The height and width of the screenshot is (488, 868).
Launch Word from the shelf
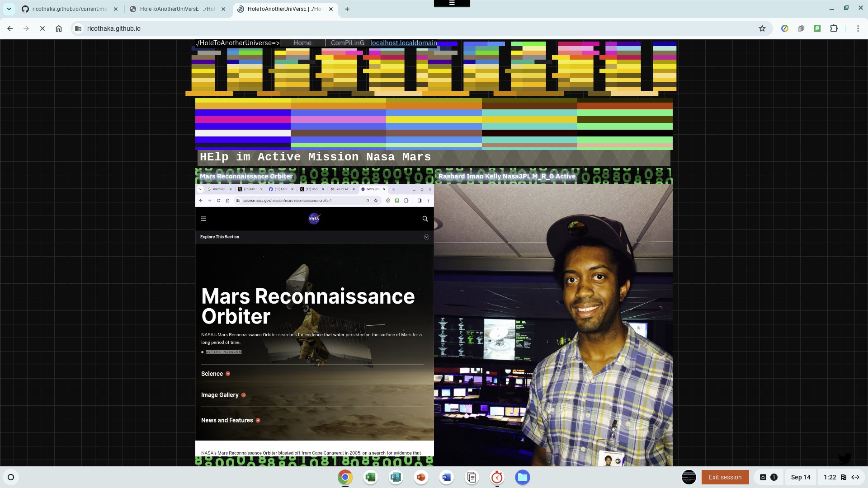[446, 477]
